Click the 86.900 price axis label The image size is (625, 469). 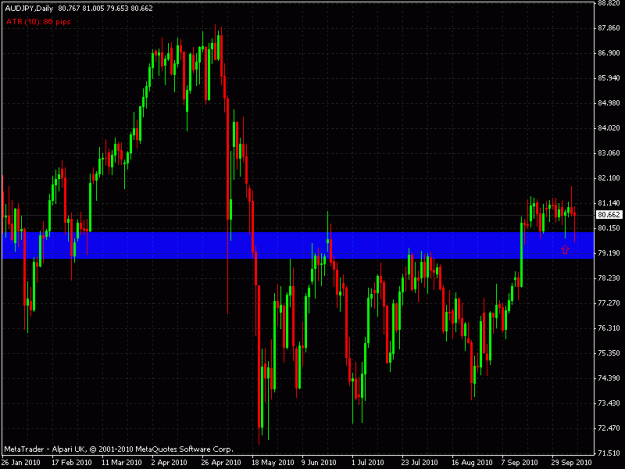(x=609, y=53)
